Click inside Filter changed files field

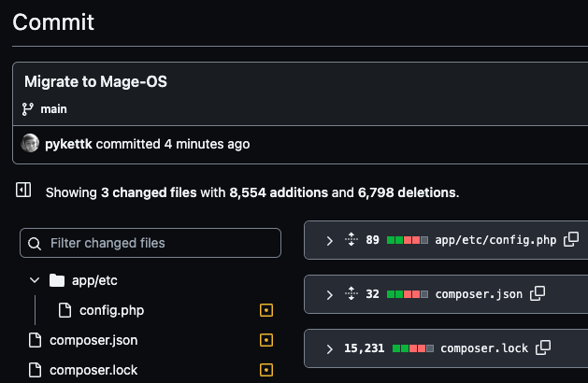pos(151,243)
